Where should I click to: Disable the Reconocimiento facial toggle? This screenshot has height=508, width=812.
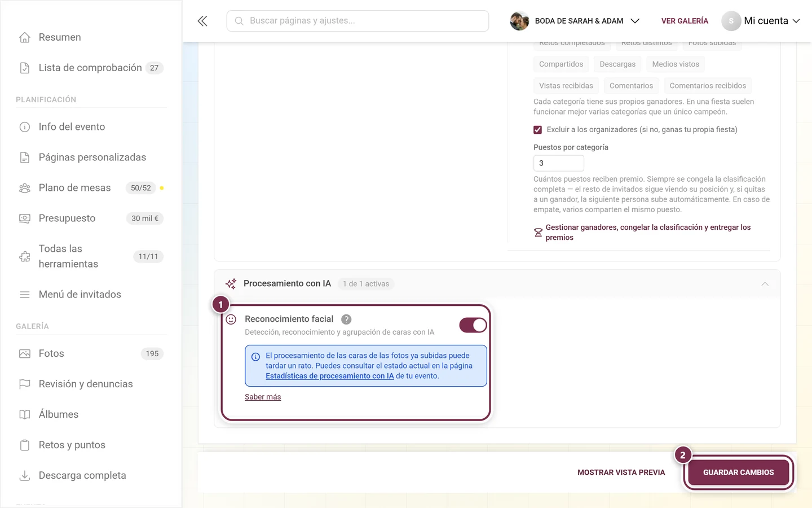point(473,325)
